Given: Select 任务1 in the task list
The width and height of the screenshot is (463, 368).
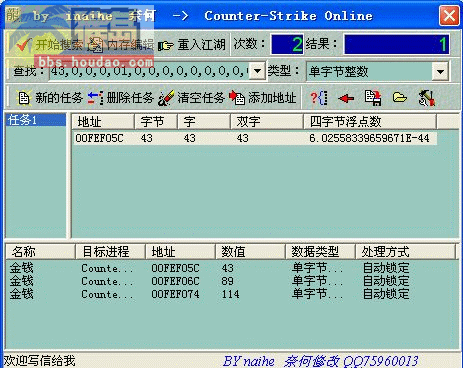Looking at the screenshot, I should pos(36,120).
